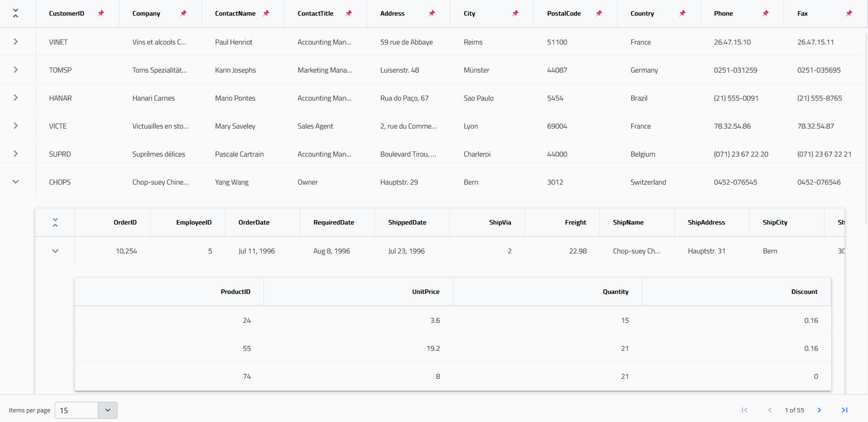
Task: Go to first page
Action: point(745,410)
